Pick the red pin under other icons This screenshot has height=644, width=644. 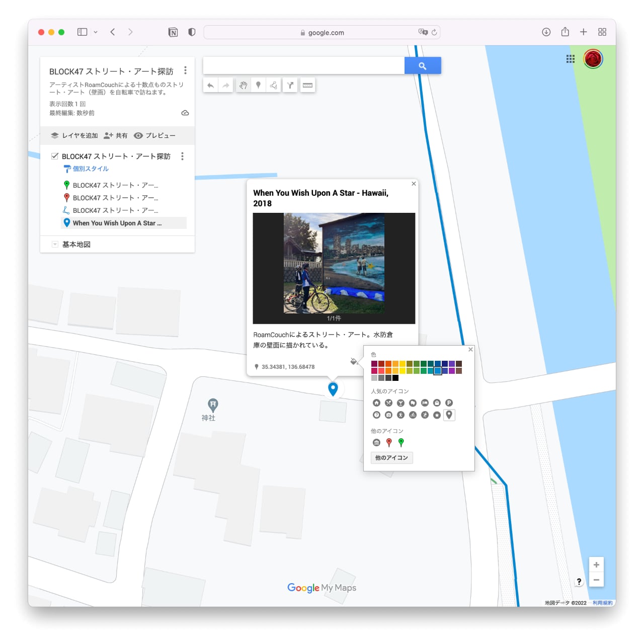point(388,442)
